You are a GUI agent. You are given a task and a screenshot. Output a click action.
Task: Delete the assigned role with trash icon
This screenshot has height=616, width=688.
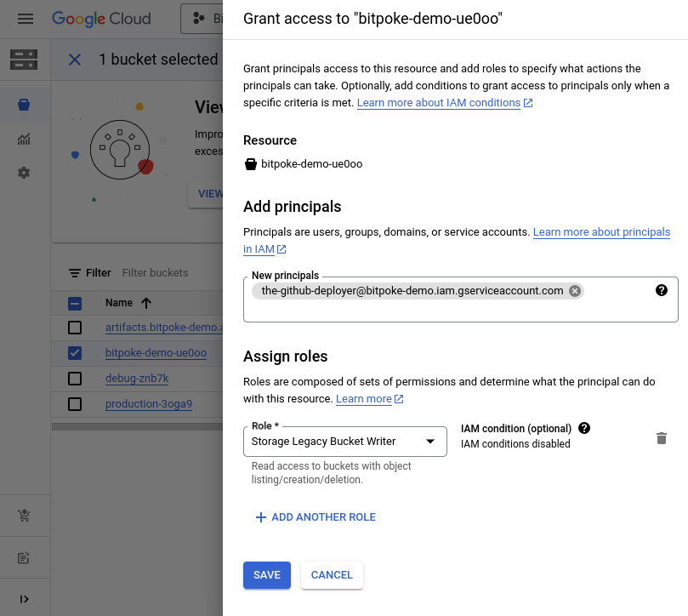(661, 438)
